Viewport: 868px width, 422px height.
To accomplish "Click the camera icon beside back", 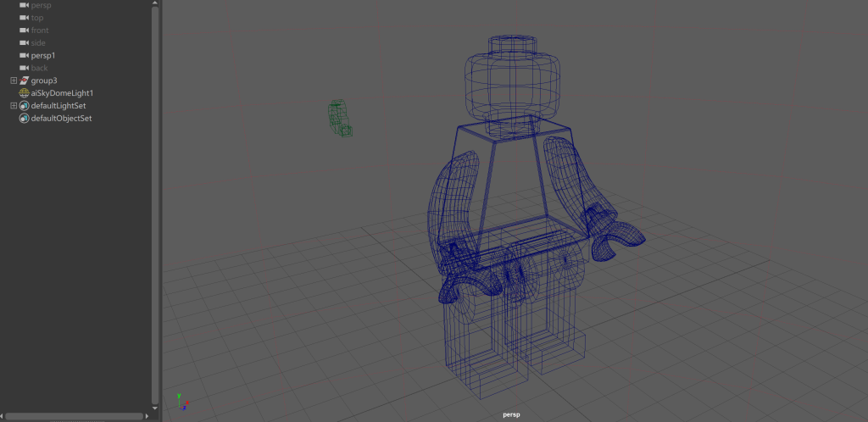I will coord(24,68).
